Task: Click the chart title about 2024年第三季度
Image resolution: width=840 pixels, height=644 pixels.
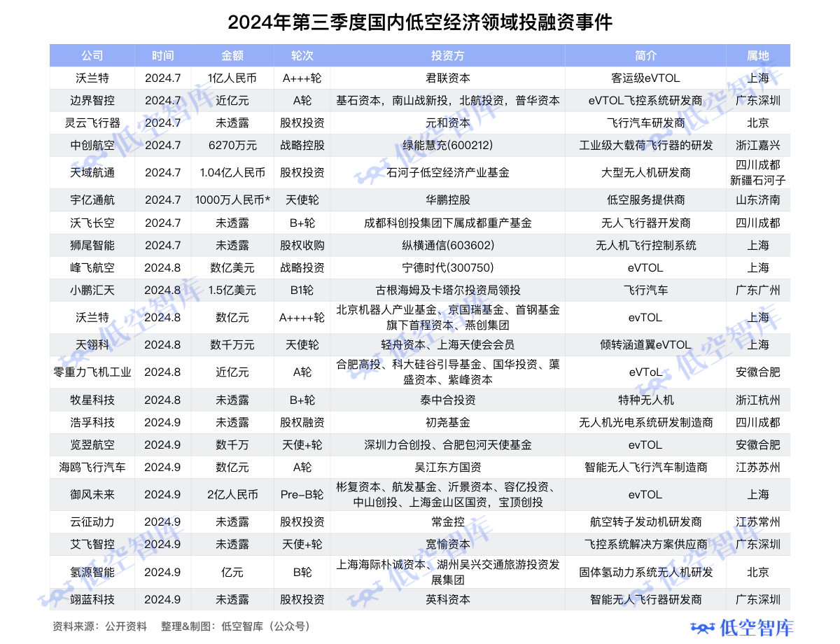Action: coord(420,22)
